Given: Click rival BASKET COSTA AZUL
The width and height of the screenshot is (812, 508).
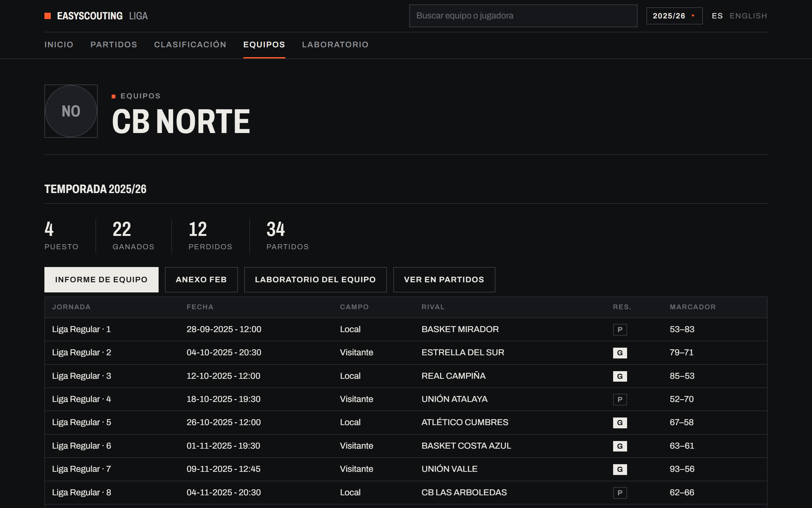Looking at the screenshot, I should [x=466, y=446].
